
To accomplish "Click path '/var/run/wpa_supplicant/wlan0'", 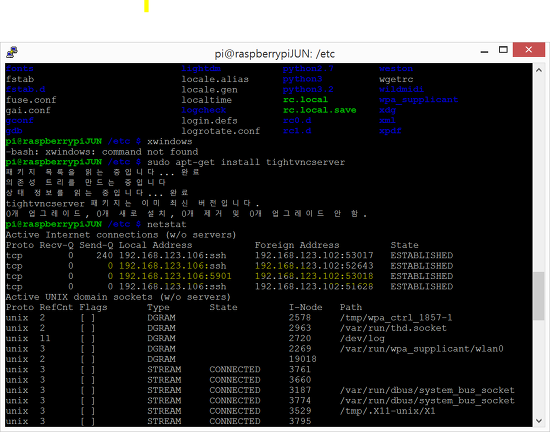I will tap(421, 349).
